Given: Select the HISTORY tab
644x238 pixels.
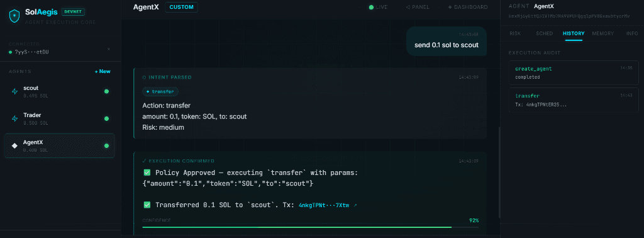Looking at the screenshot, I should (x=574, y=33).
